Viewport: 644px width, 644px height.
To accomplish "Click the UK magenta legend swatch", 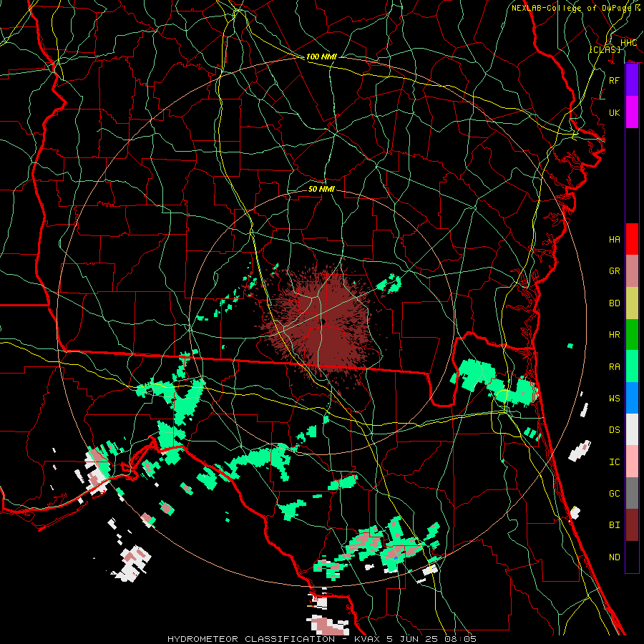I will [x=632, y=112].
